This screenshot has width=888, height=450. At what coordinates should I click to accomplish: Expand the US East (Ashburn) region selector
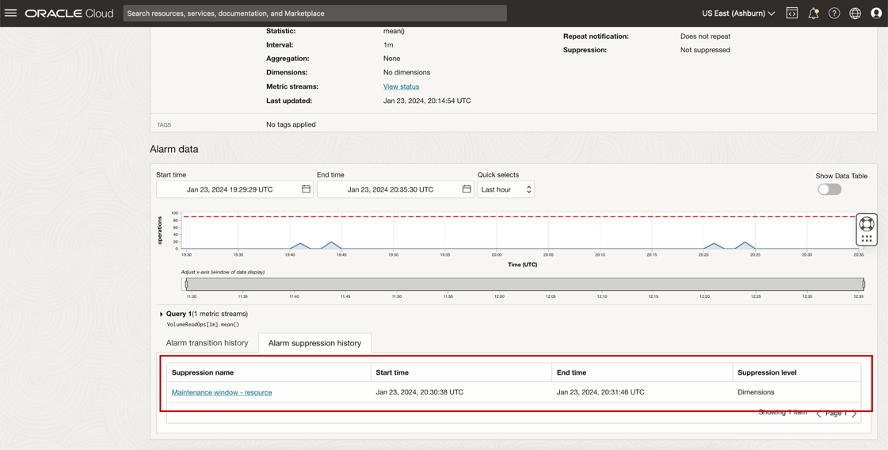coord(739,14)
